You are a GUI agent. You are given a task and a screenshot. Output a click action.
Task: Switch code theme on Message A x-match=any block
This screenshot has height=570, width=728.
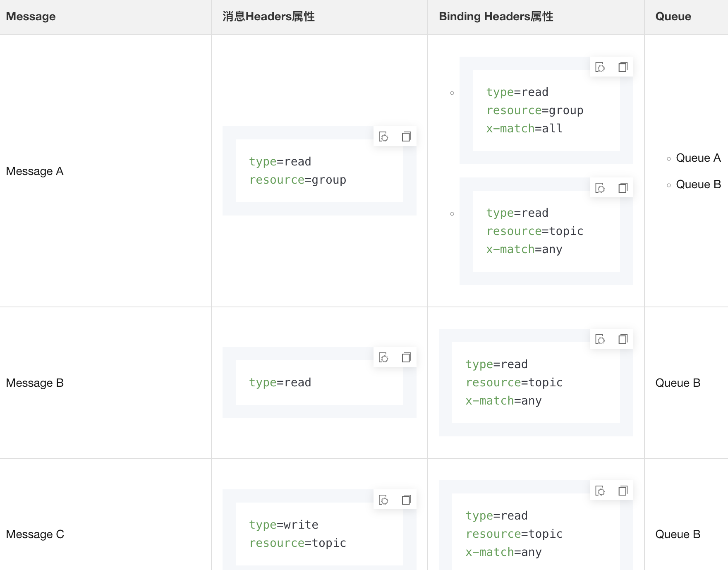point(600,188)
